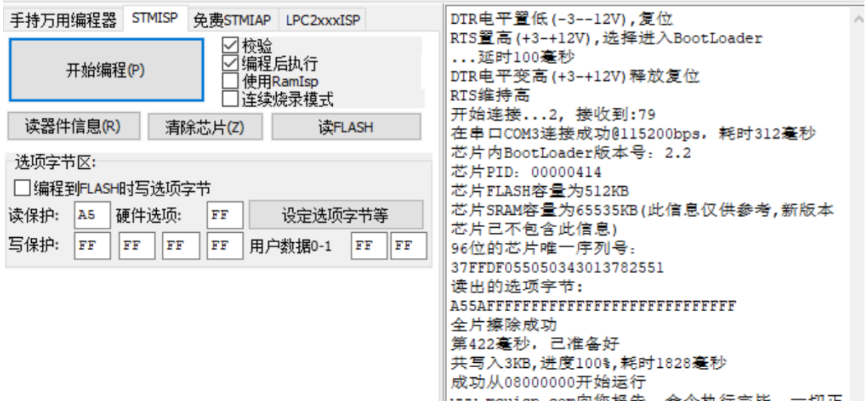The height and width of the screenshot is (401, 868).
Task: Click the 开始编程(P) button
Action: pyautogui.click(x=106, y=70)
